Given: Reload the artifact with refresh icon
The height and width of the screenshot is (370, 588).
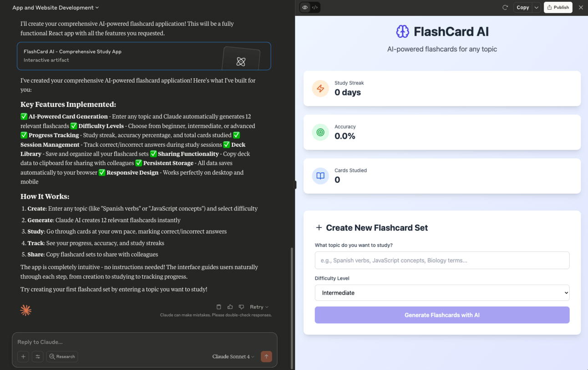Looking at the screenshot, I should point(505,7).
